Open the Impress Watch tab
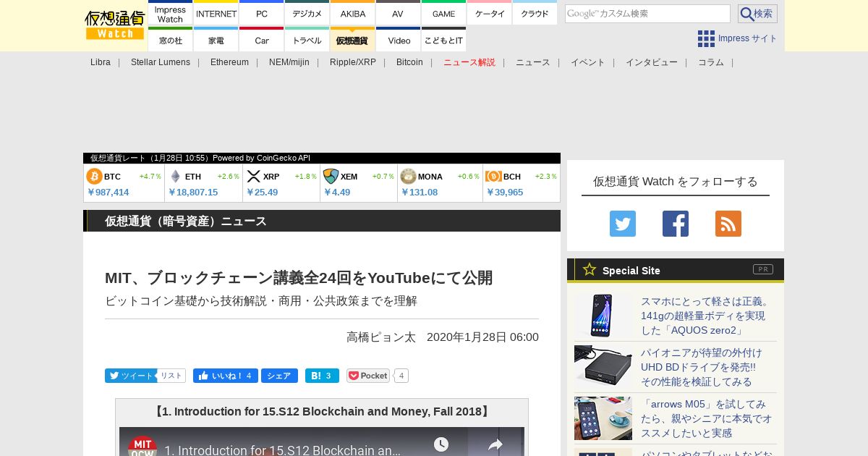 coord(170,14)
